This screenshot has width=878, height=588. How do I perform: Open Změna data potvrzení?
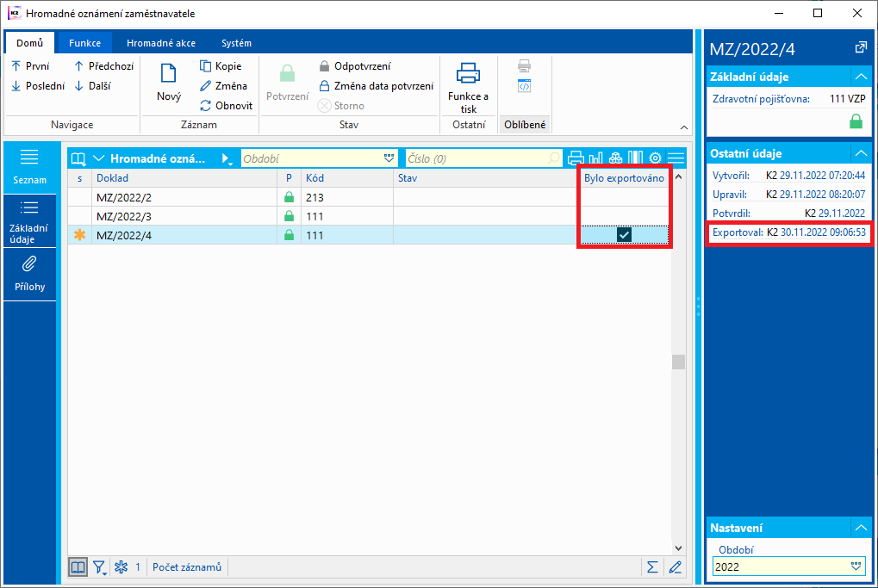(376, 85)
